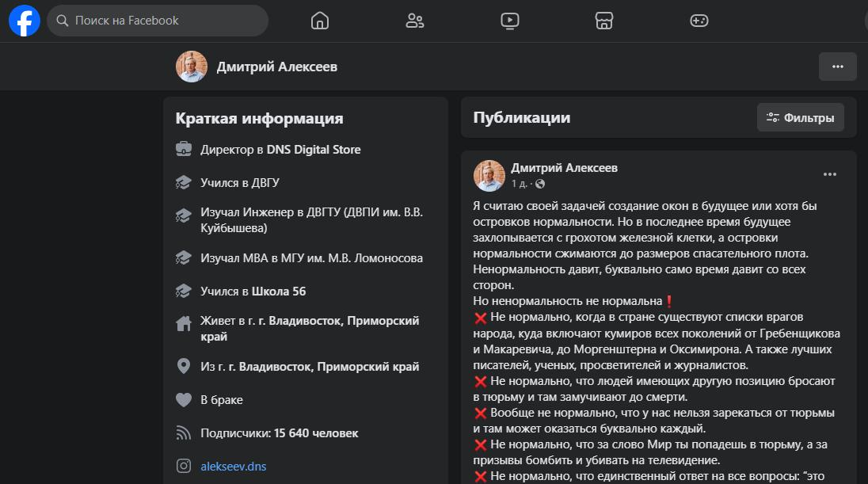Viewport: 868px width, 484px height.
Task: Go to the Home feed icon
Action: click(x=319, y=21)
